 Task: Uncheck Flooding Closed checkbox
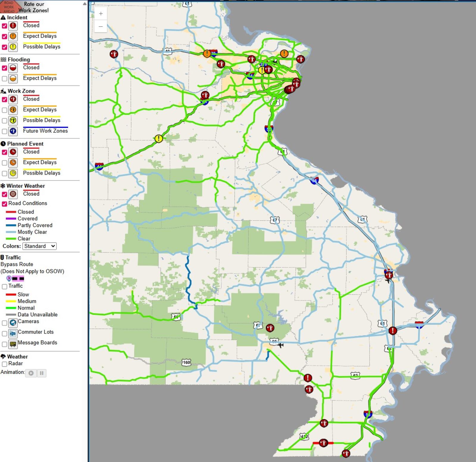pos(4,68)
